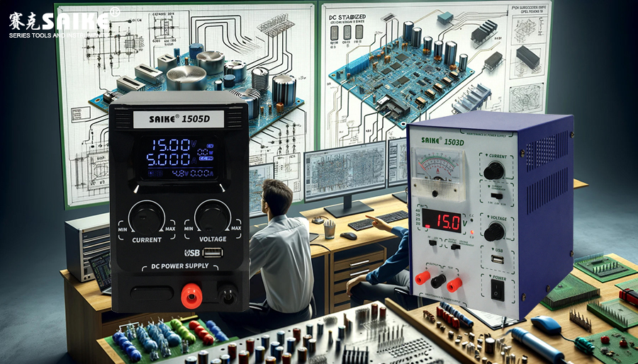638x364 pixels.
Task: Turn the CURRENT knob on the 1505D
Action: 148,215
